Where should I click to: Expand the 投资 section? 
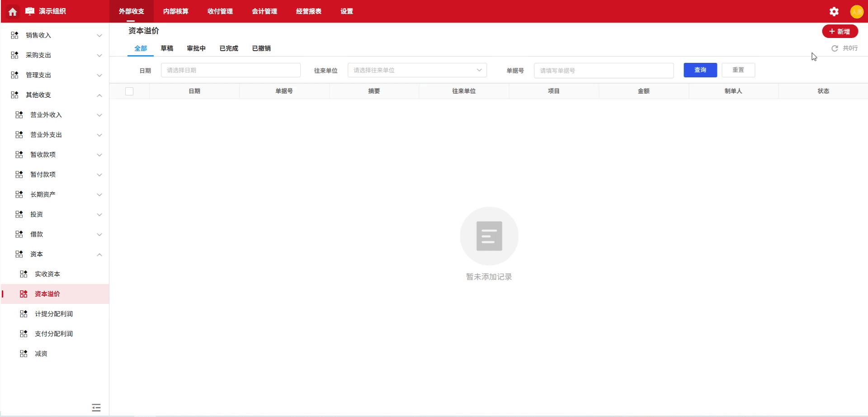[x=99, y=214]
